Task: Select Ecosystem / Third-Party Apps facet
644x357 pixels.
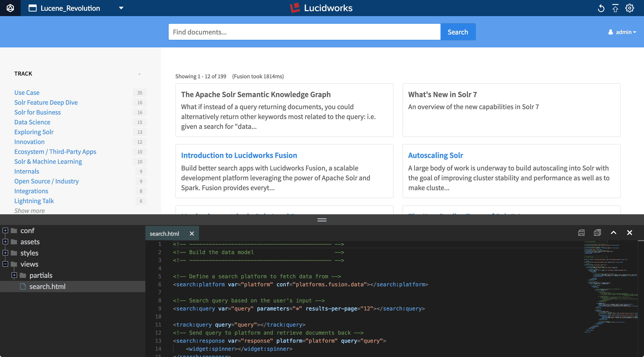Action: [x=55, y=151]
